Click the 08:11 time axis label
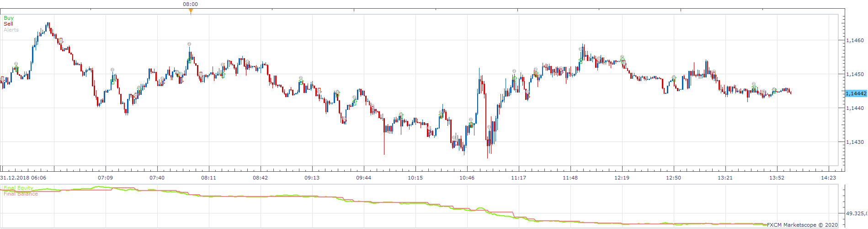This screenshot has width=868, height=229. tap(208, 178)
